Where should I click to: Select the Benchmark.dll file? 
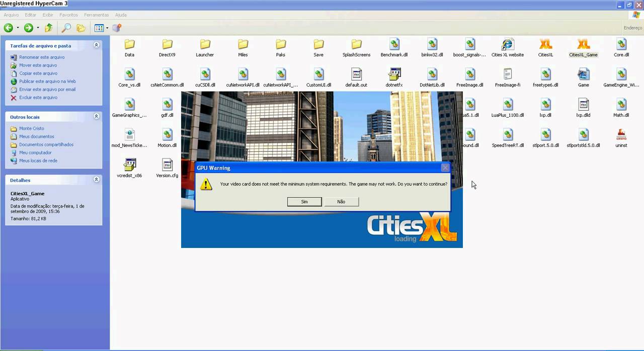click(x=394, y=48)
